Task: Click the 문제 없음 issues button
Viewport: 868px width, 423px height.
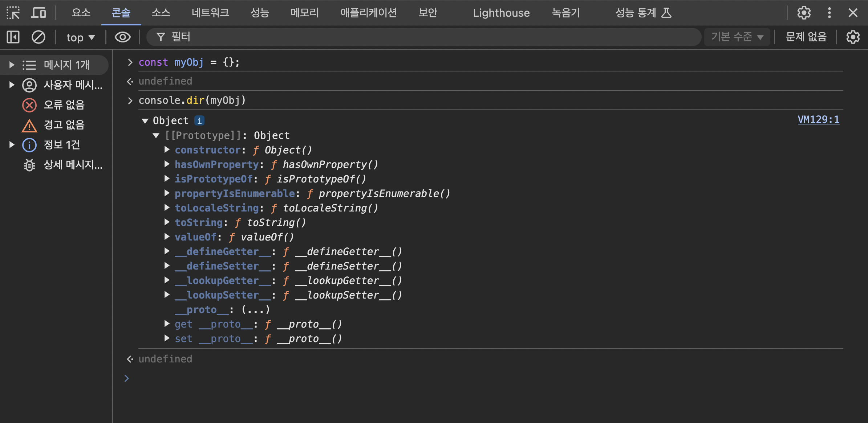Action: tap(806, 37)
